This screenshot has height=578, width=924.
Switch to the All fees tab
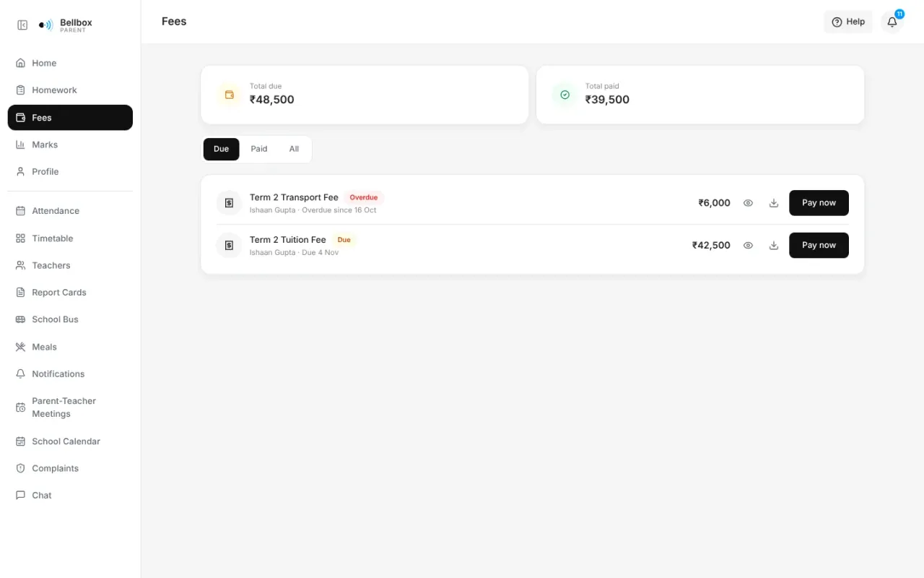[x=294, y=149]
